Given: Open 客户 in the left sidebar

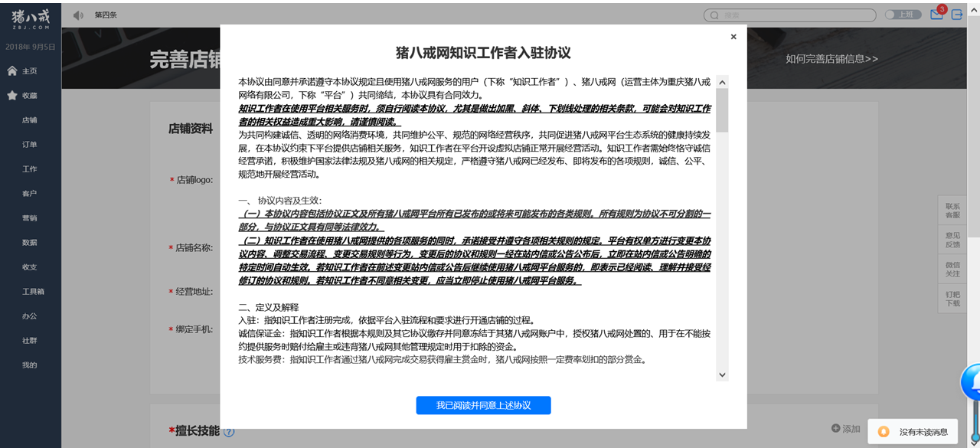Looking at the screenshot, I should tap(30, 194).
